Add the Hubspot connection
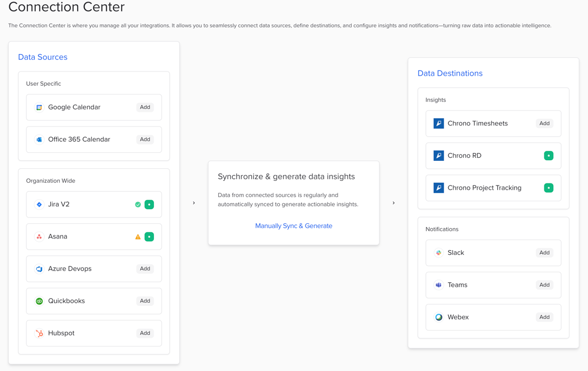588x371 pixels. click(x=145, y=333)
